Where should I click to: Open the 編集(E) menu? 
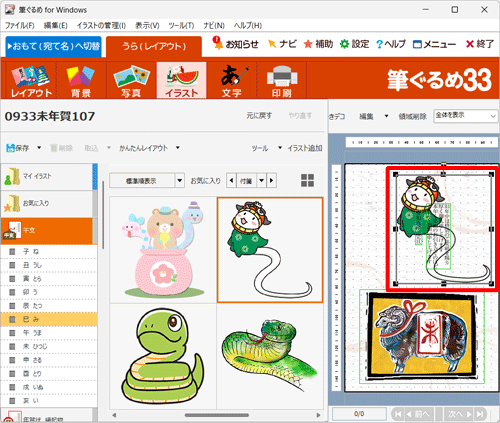(56, 25)
